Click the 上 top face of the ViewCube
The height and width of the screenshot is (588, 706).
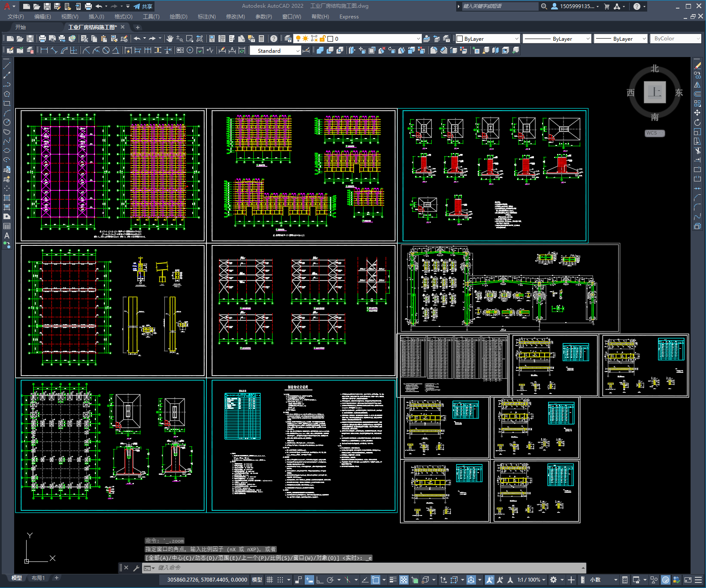pyautogui.click(x=654, y=92)
